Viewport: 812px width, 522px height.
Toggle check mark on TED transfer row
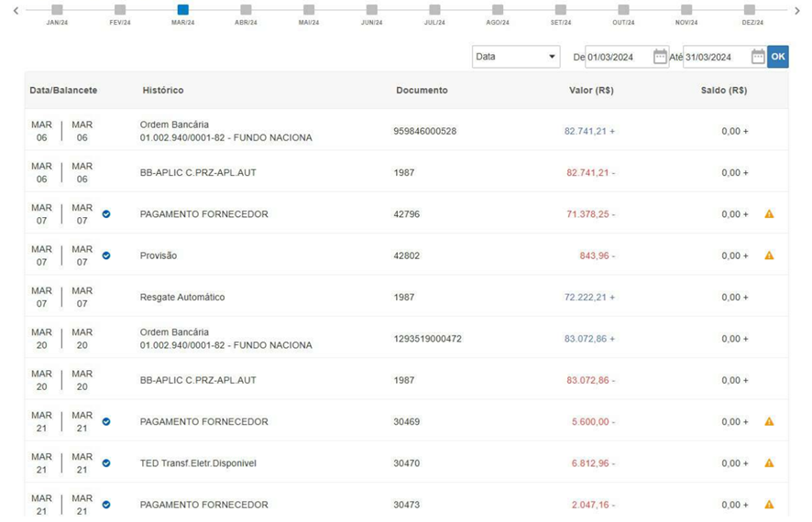[x=106, y=463]
